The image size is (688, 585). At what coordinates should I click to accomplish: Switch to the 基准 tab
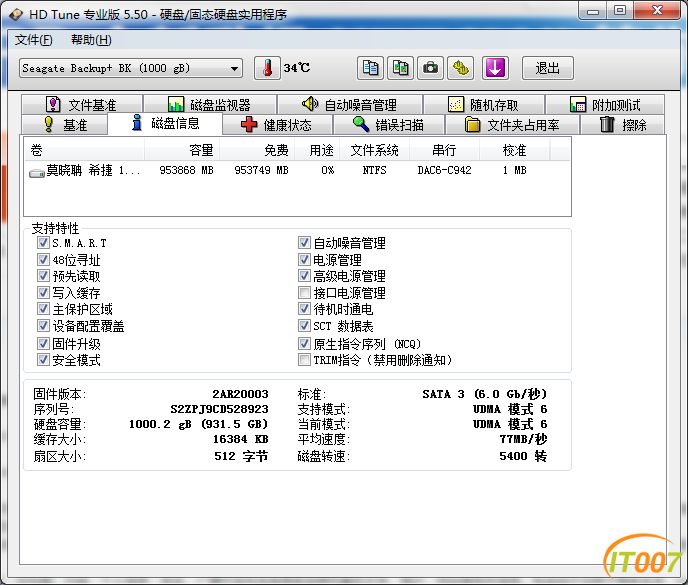click(65, 125)
